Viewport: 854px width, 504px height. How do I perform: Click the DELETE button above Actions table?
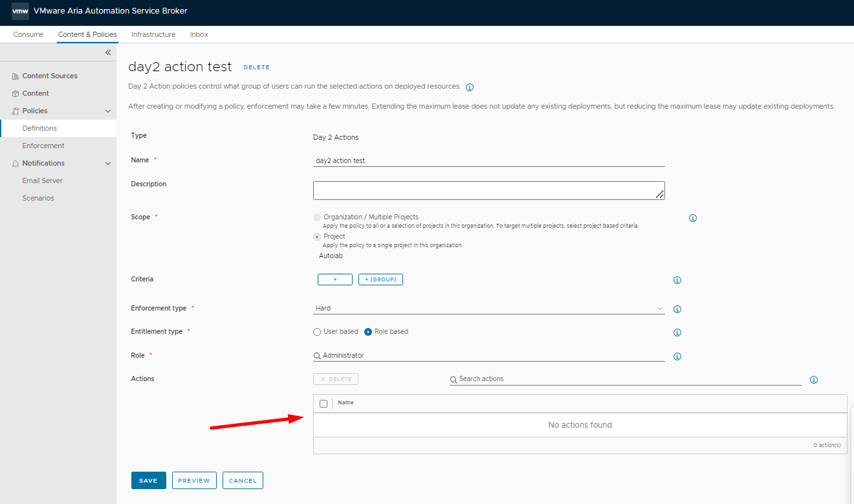coord(336,379)
